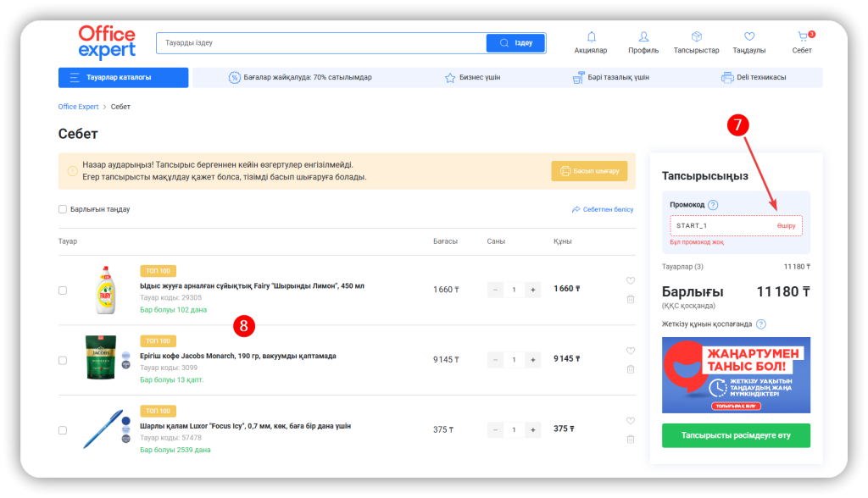Click the Тауарды іздеу search field
Screen dimensions: 868x498
click(x=322, y=43)
